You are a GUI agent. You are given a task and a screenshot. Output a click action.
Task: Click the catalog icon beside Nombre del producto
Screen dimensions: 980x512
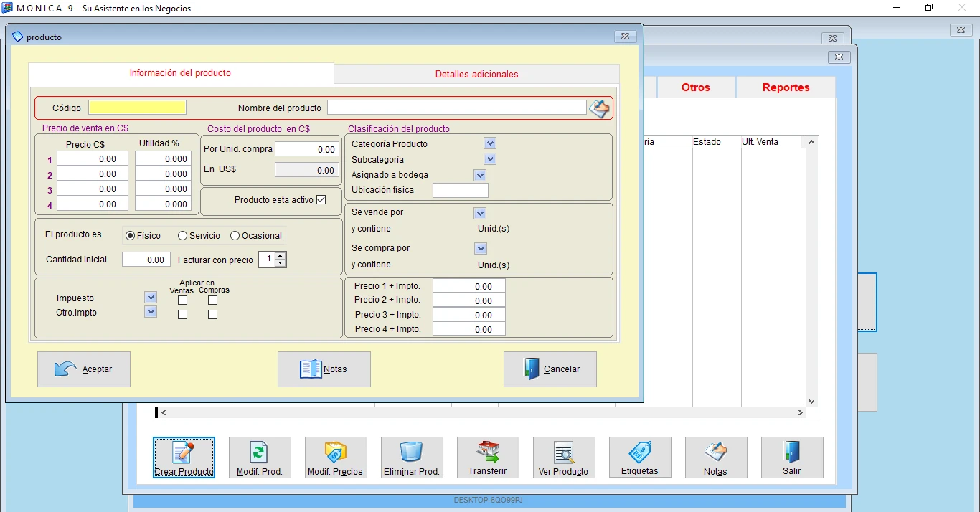coord(600,108)
